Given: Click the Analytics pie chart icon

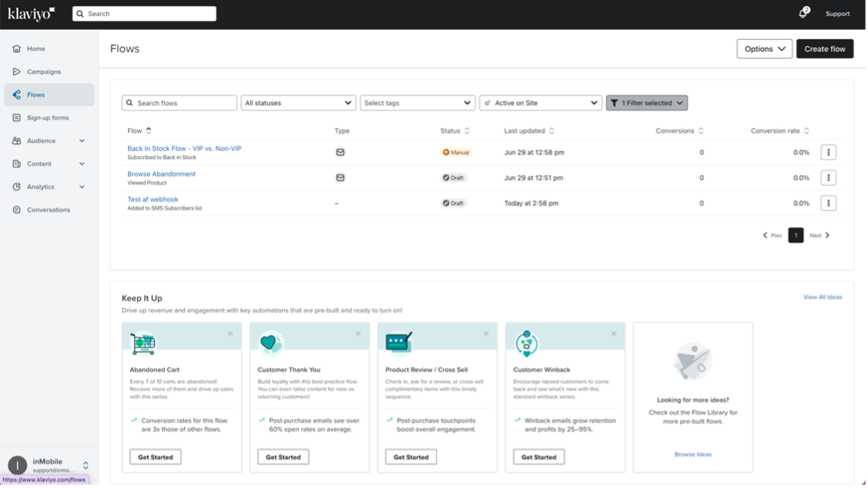Looking at the screenshot, I should point(17,187).
